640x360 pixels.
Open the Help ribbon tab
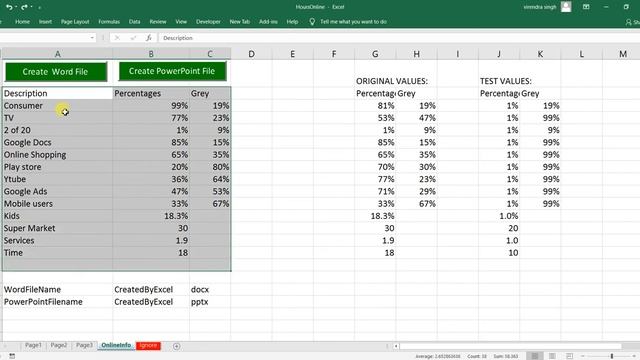click(x=292, y=22)
